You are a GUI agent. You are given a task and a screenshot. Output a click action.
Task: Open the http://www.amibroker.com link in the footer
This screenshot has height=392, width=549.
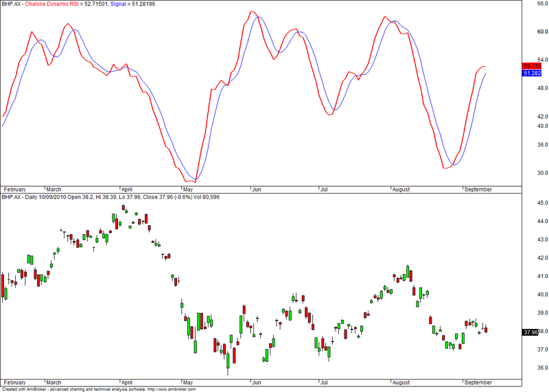point(172,389)
